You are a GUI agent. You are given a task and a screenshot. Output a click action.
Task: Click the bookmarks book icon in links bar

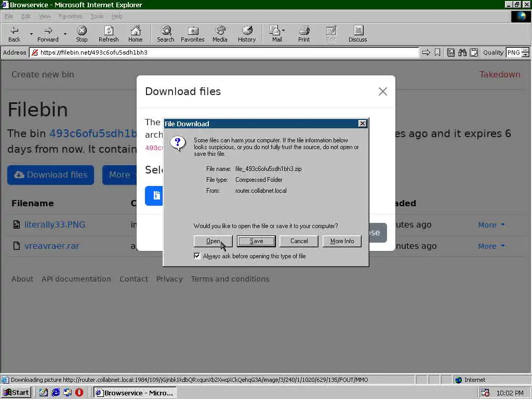tap(451, 52)
